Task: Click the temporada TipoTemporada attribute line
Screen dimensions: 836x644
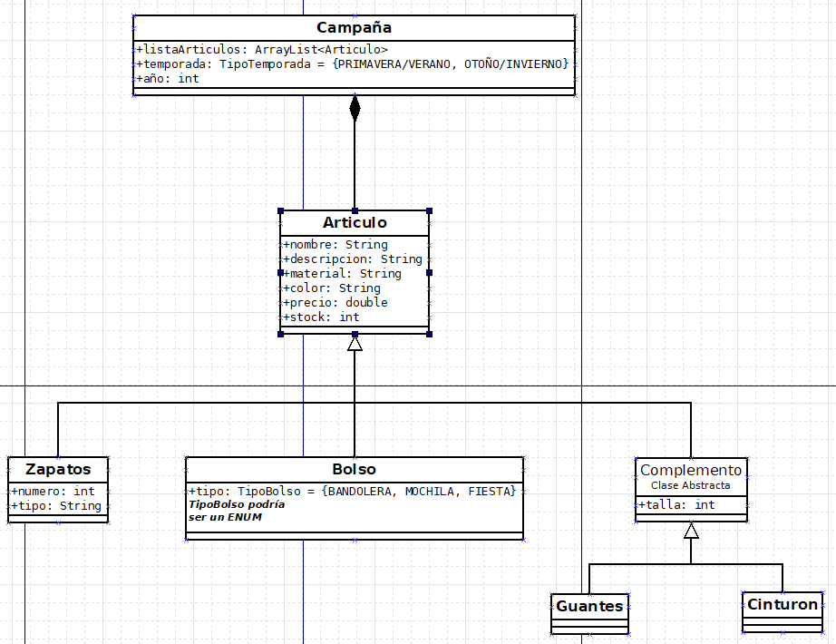Action: coord(353,64)
